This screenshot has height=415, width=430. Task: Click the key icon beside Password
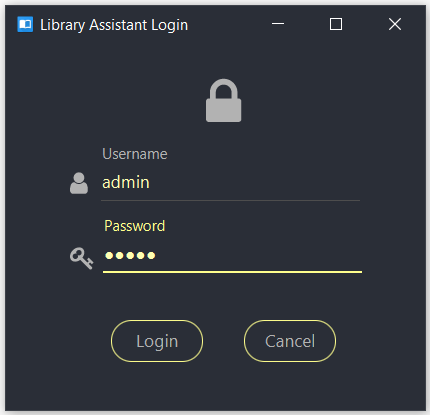click(x=81, y=258)
